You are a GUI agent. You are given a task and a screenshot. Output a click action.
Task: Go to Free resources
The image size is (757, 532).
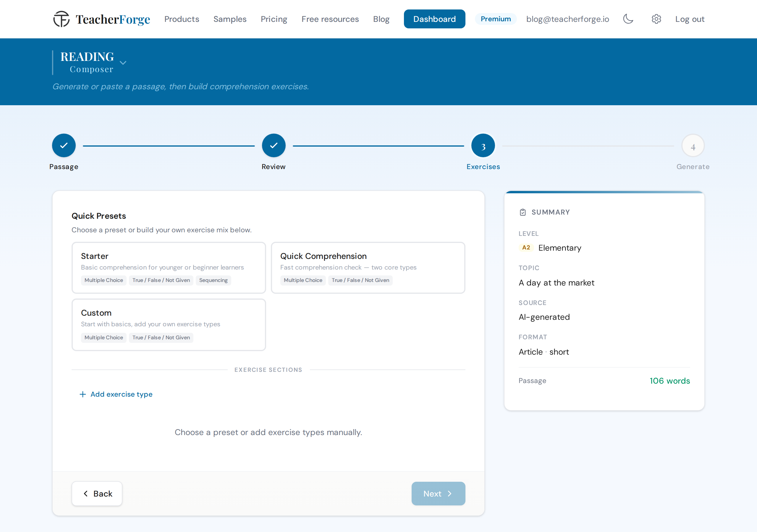[330, 19]
